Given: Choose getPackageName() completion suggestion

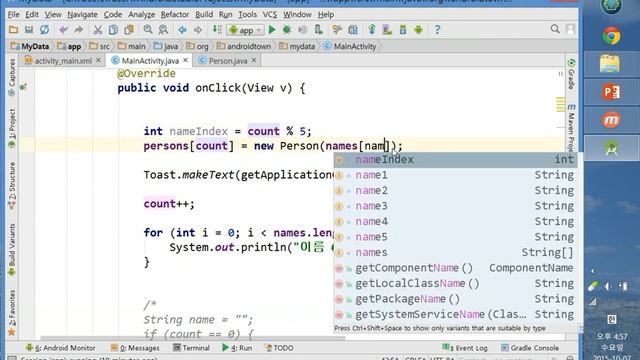Looking at the screenshot, I should click(x=455, y=299).
